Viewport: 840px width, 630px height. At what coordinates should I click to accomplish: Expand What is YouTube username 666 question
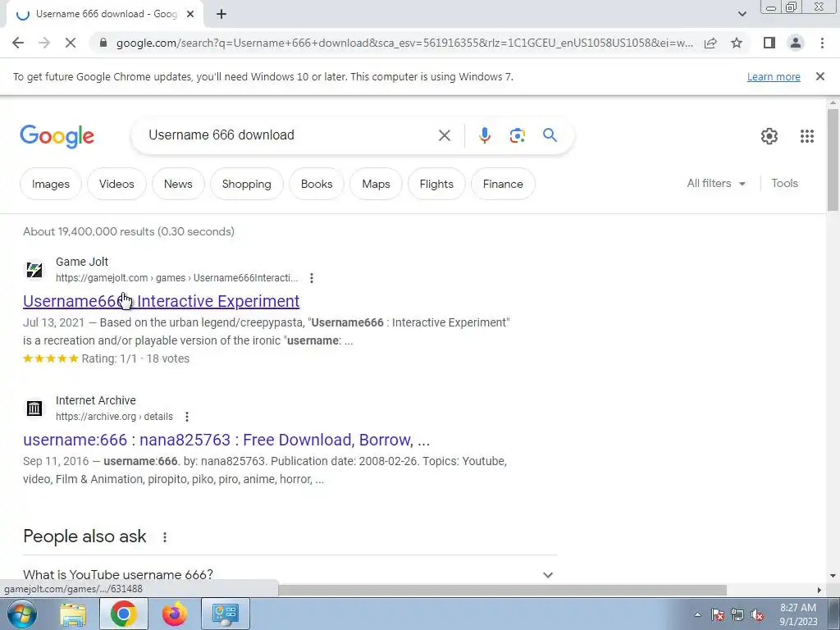pos(290,574)
